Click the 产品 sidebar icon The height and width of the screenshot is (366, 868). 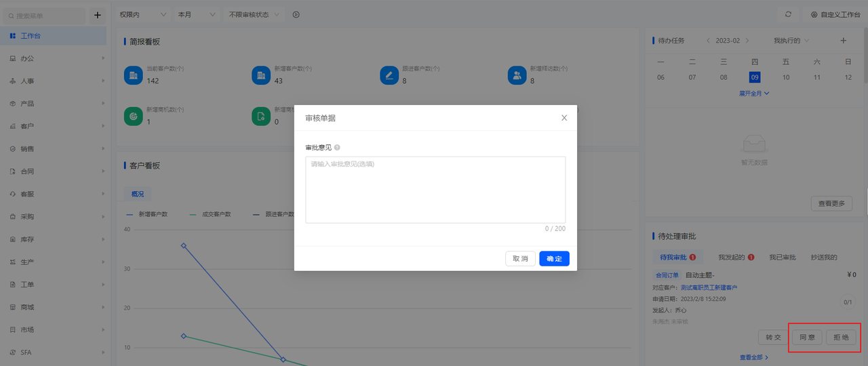click(x=13, y=104)
